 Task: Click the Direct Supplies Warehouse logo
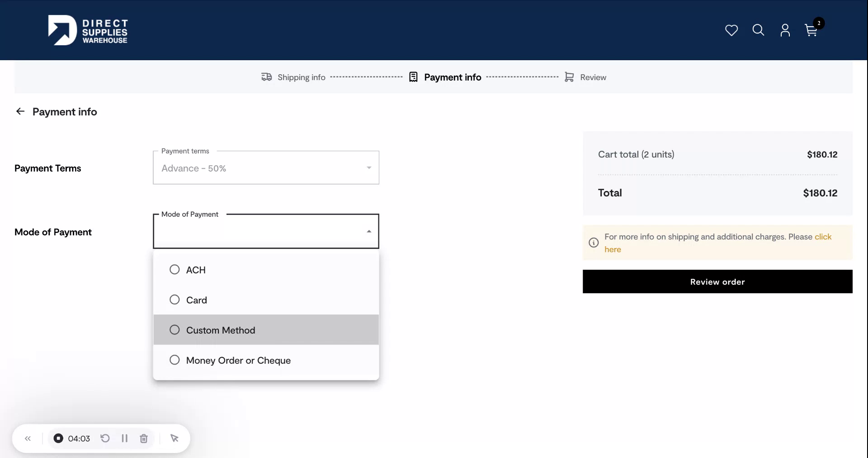tap(88, 30)
